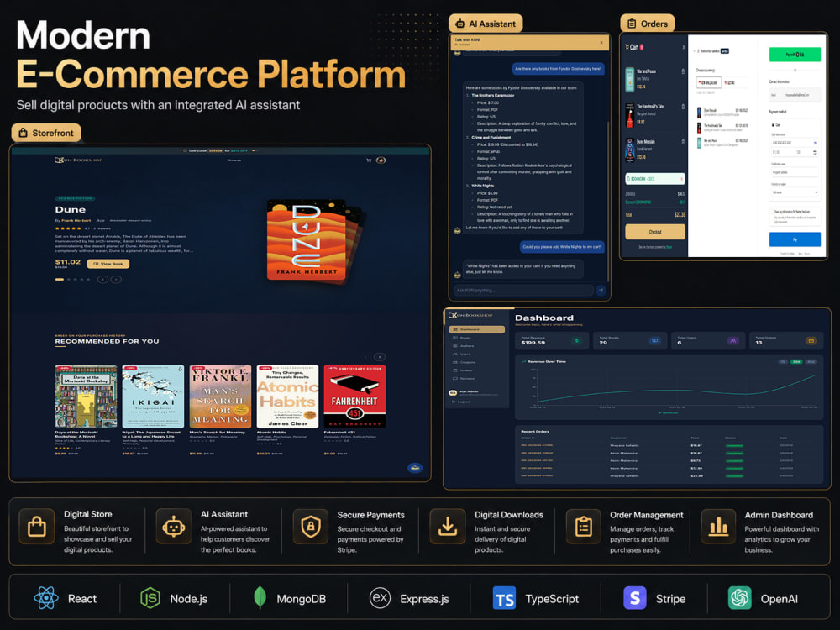Open the Ikigai book cover

[153, 396]
